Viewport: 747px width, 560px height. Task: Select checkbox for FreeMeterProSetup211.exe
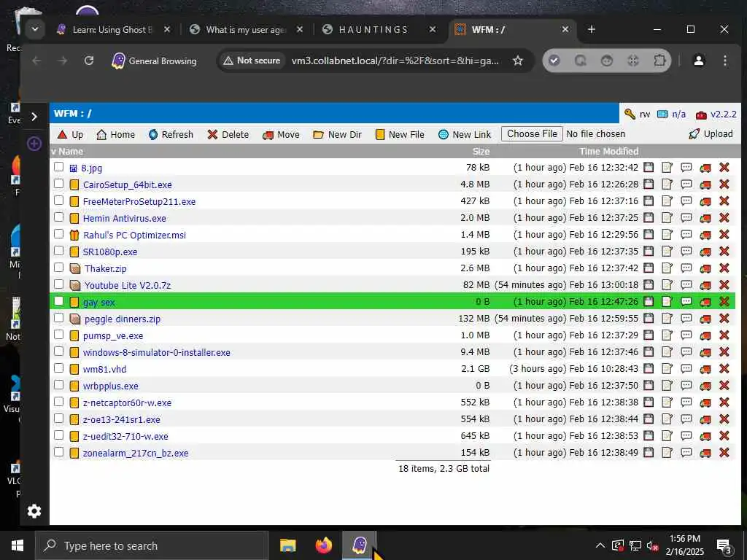coord(58,200)
